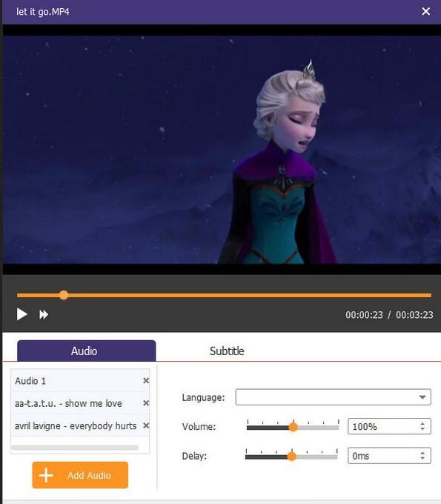Click the video playback position knob

64,295
